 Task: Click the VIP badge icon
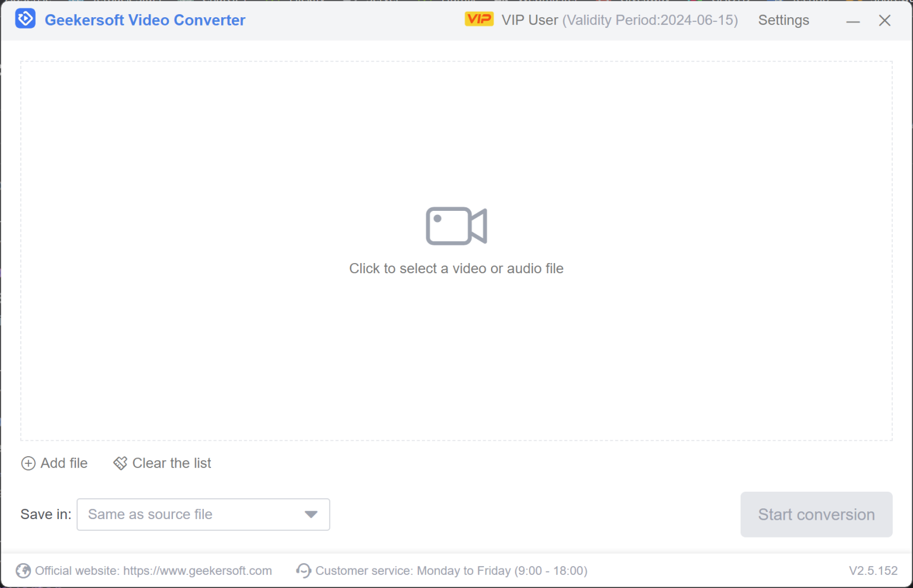(479, 18)
